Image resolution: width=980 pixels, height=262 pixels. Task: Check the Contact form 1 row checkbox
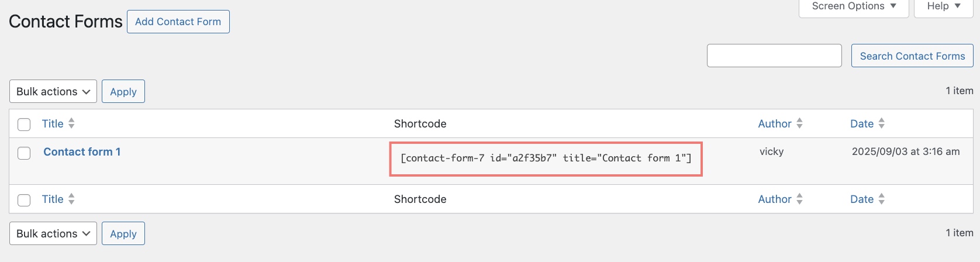24,153
